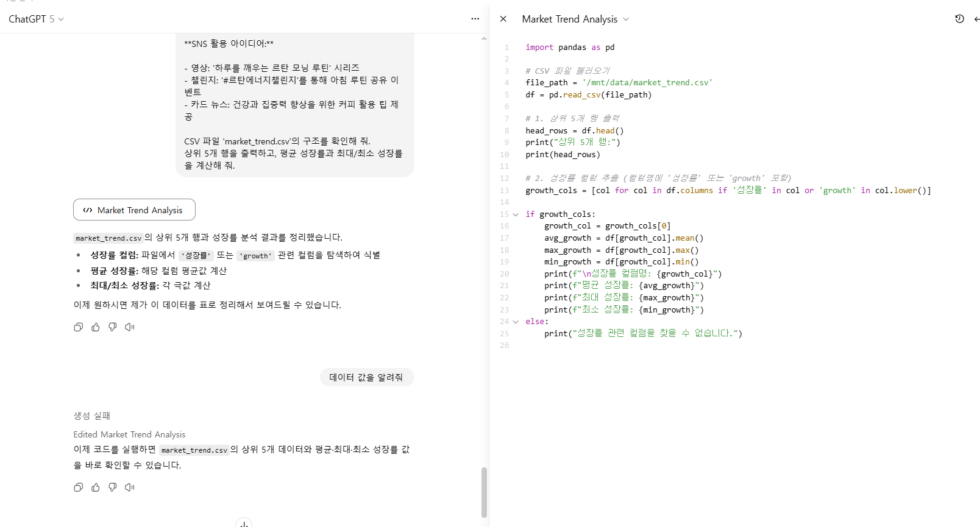This screenshot has width=980, height=527.
Task: Click the '이제 원하시면' follow-up sentence
Action: tap(207, 305)
